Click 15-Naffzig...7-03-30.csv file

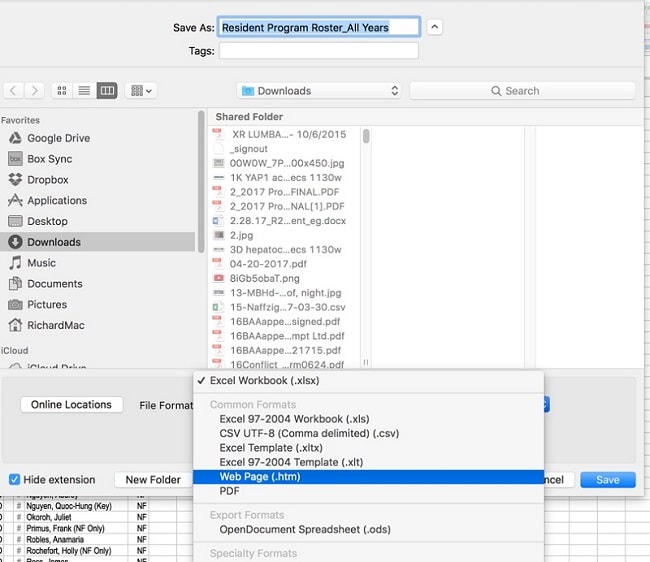pos(284,307)
